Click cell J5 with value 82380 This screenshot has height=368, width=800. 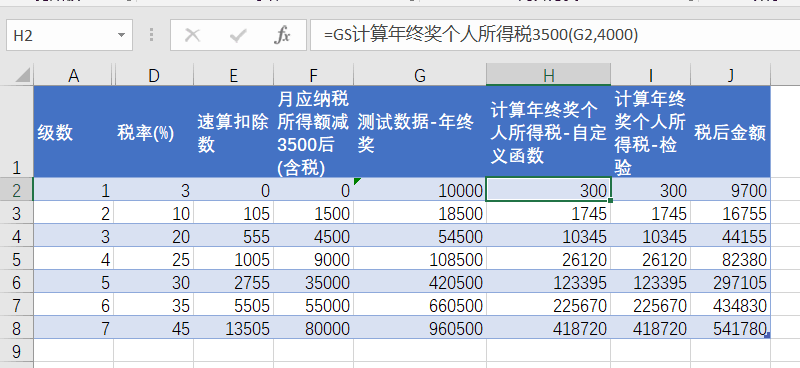(731, 259)
